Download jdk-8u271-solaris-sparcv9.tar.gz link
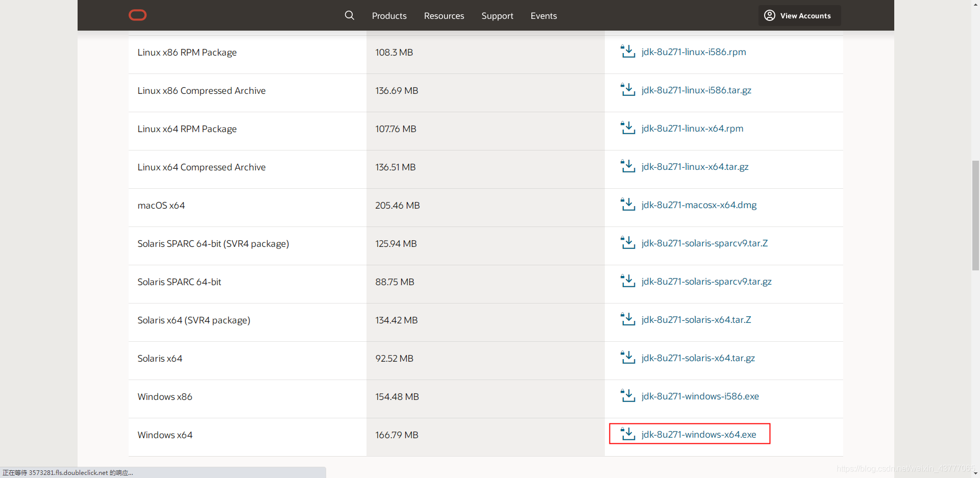Image resolution: width=980 pixels, height=478 pixels. [706, 282]
